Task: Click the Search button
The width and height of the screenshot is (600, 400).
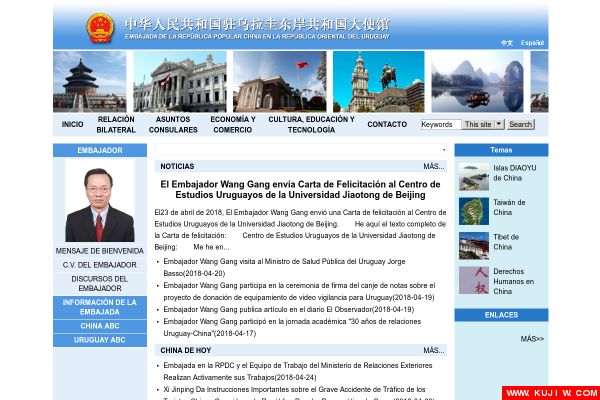Action: (520, 124)
